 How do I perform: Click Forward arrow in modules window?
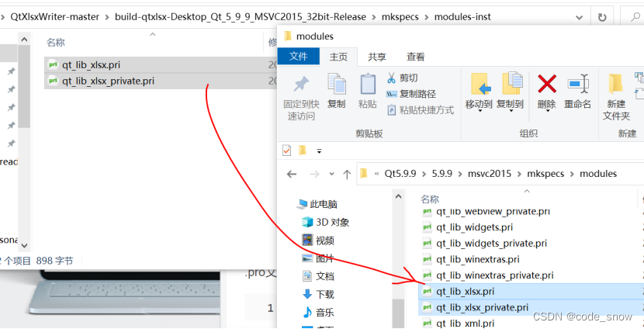314,174
